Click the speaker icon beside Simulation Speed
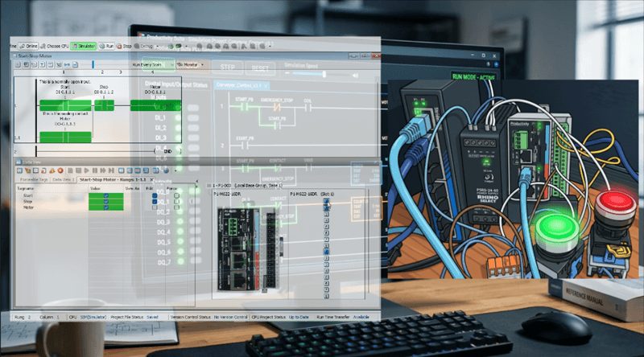 355,75
